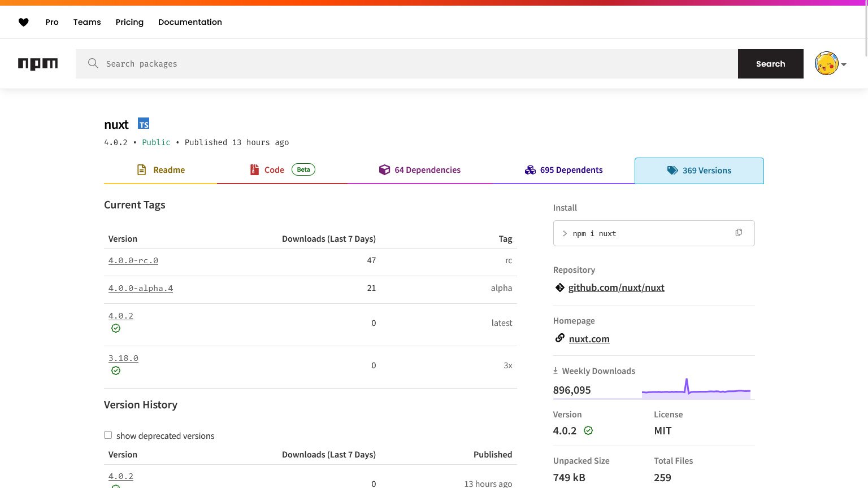The height and width of the screenshot is (488, 868).
Task: Click 13 hours ago in Version History
Action: [x=488, y=483]
